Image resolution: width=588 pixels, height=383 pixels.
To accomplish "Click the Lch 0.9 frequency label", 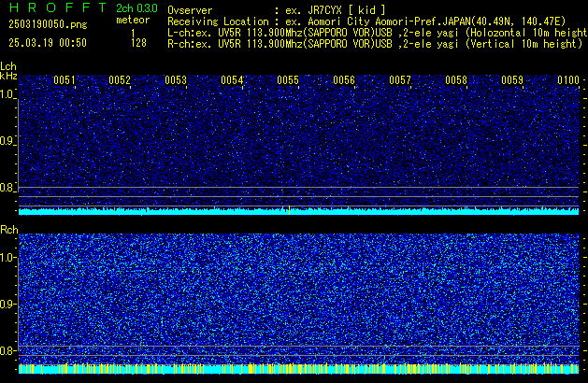I will (7, 141).
